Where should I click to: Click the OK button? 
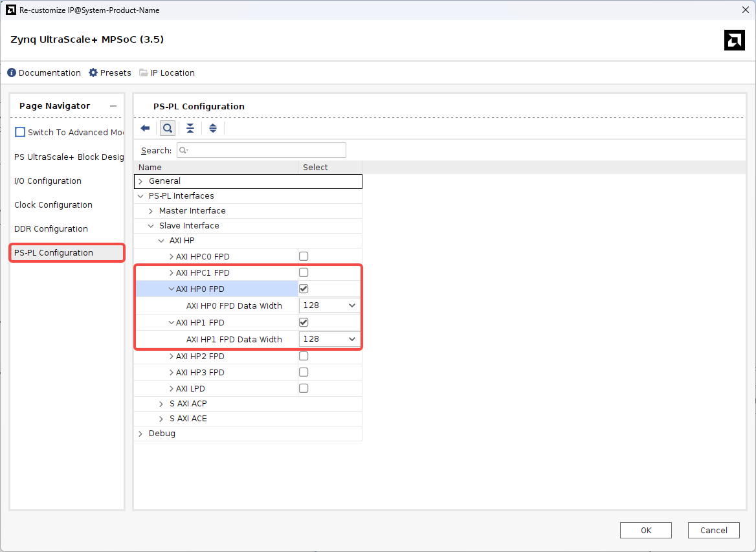click(x=645, y=530)
